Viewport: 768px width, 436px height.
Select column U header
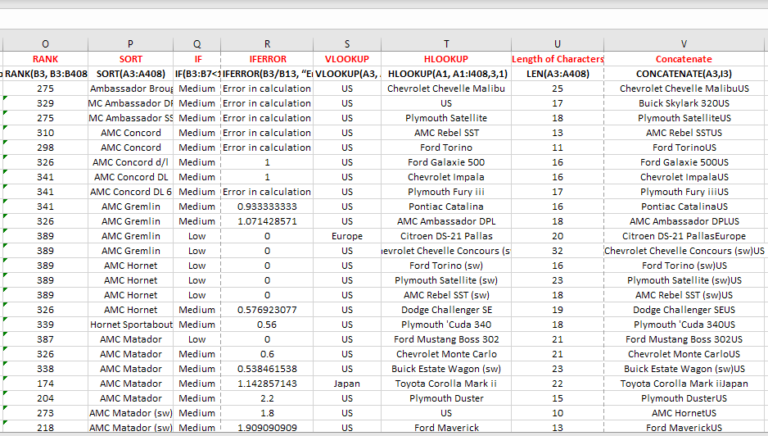point(557,44)
